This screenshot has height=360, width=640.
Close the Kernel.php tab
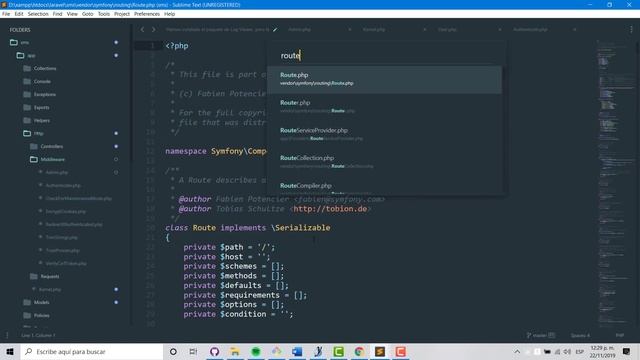click(424, 30)
